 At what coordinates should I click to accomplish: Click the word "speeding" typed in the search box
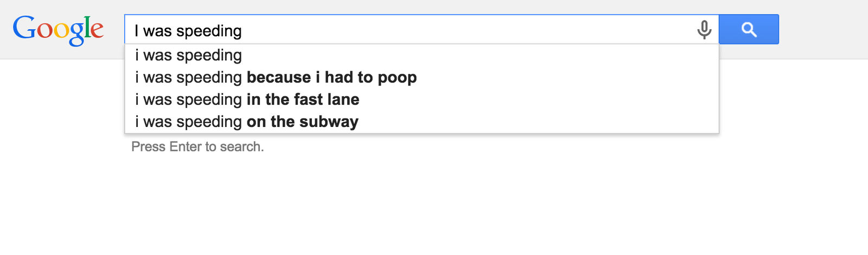pyautogui.click(x=209, y=31)
